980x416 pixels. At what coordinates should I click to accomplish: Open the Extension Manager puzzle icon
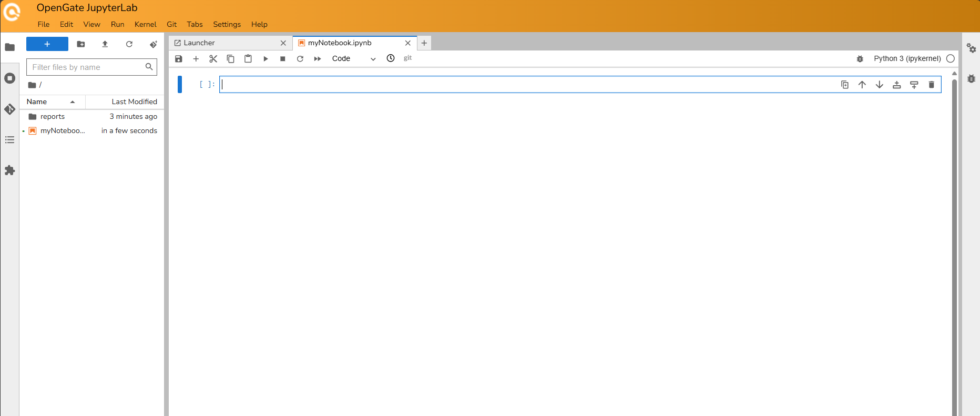[9, 170]
